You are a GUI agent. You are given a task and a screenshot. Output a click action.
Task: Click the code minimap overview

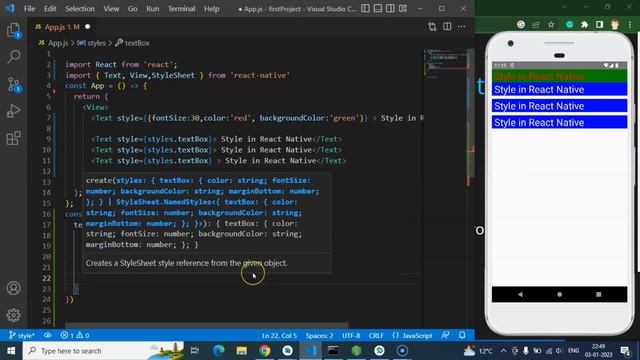(446, 64)
